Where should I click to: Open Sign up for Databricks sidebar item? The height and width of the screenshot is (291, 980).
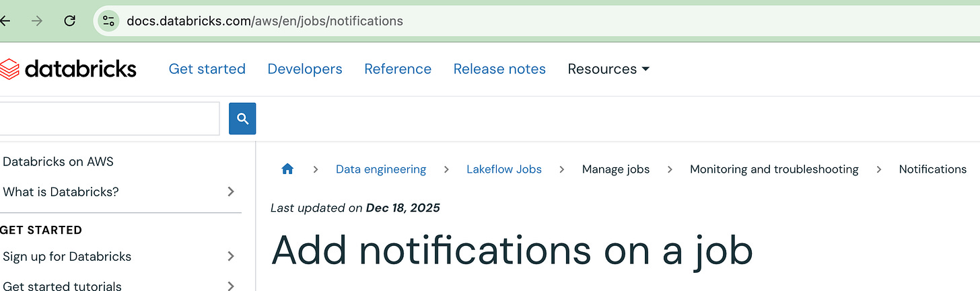[67, 257]
